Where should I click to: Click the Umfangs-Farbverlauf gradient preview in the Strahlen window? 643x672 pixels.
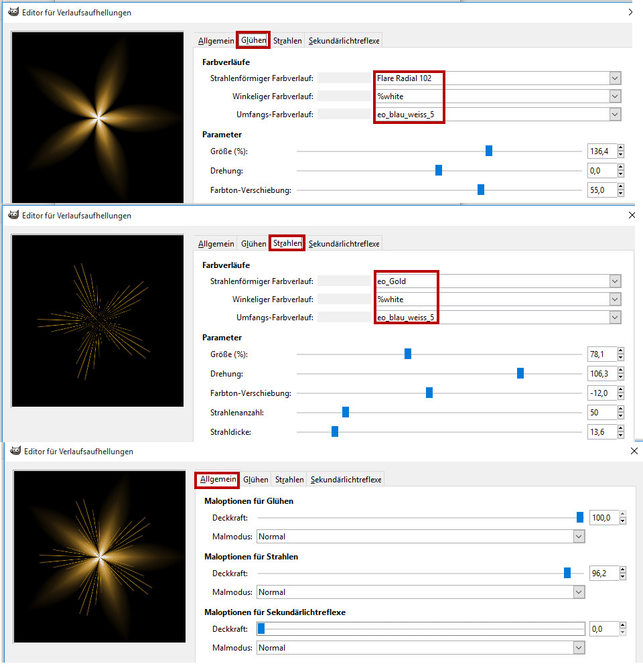click(x=344, y=317)
